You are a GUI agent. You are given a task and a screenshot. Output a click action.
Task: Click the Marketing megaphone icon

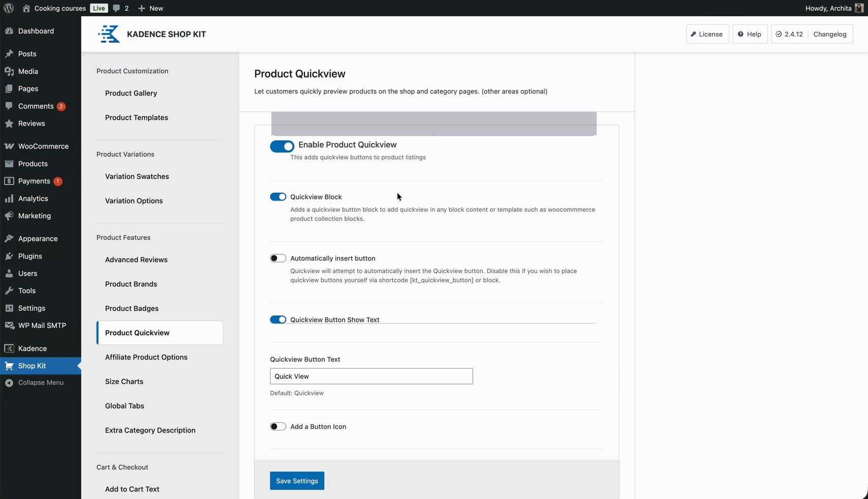9,216
